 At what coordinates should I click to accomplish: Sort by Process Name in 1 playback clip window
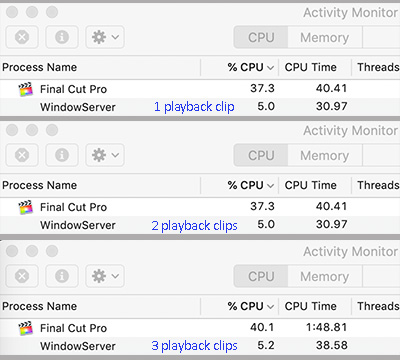point(40,67)
